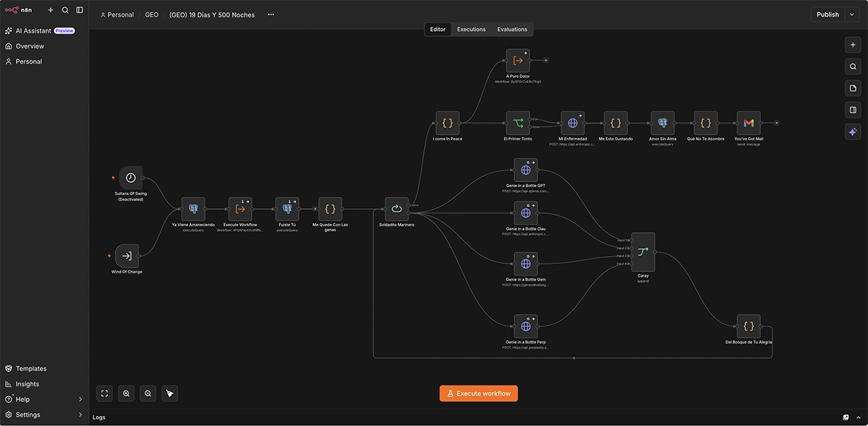Open the Genie in a Bottle GPT node
The height and width of the screenshot is (426, 868).
526,170
